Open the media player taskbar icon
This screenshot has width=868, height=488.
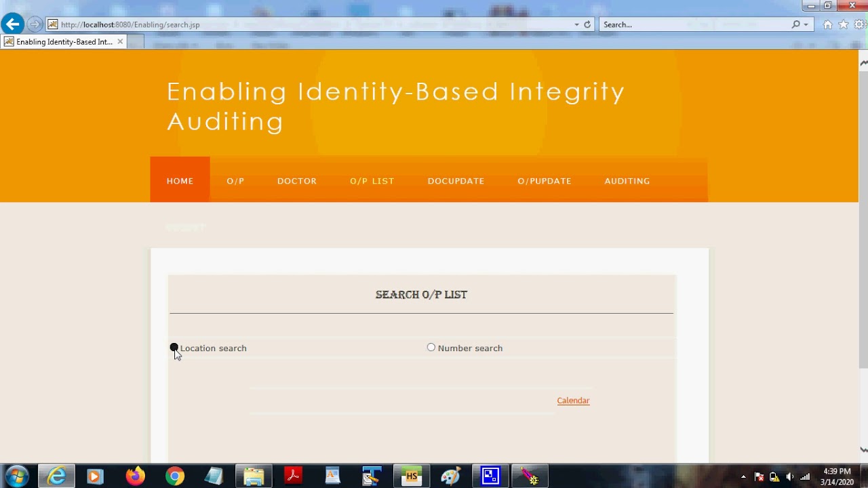(94, 476)
